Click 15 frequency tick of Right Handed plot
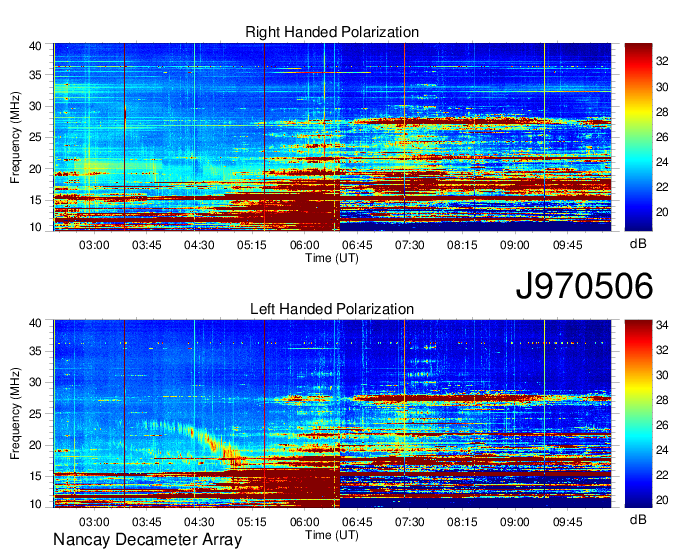The image size is (680, 552). (x=35, y=200)
